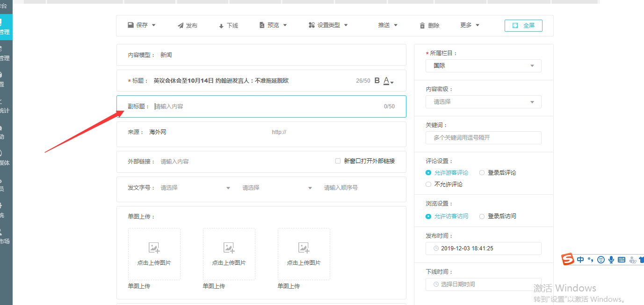Click the Sogou input method logo icon
The height and width of the screenshot is (305, 644).
pyautogui.click(x=568, y=259)
